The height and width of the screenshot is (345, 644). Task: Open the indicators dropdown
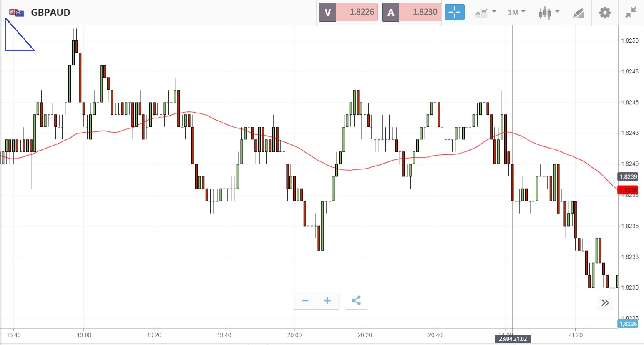coord(486,12)
